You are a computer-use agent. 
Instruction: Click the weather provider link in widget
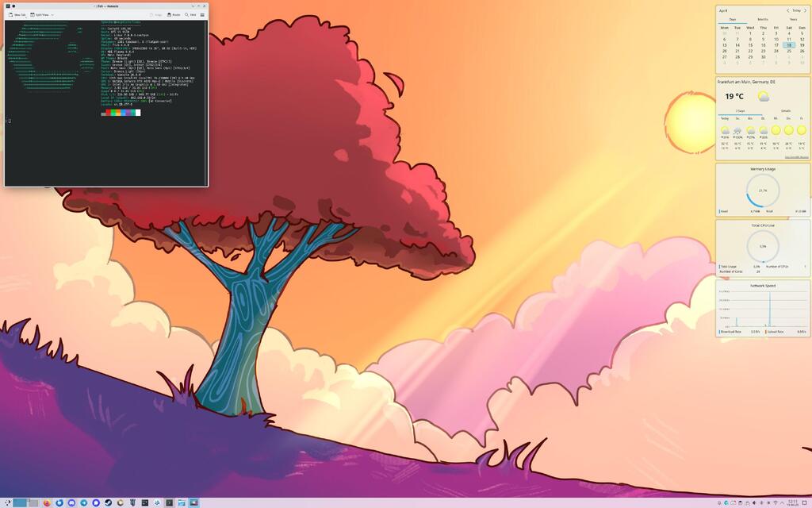pyautogui.click(x=796, y=156)
